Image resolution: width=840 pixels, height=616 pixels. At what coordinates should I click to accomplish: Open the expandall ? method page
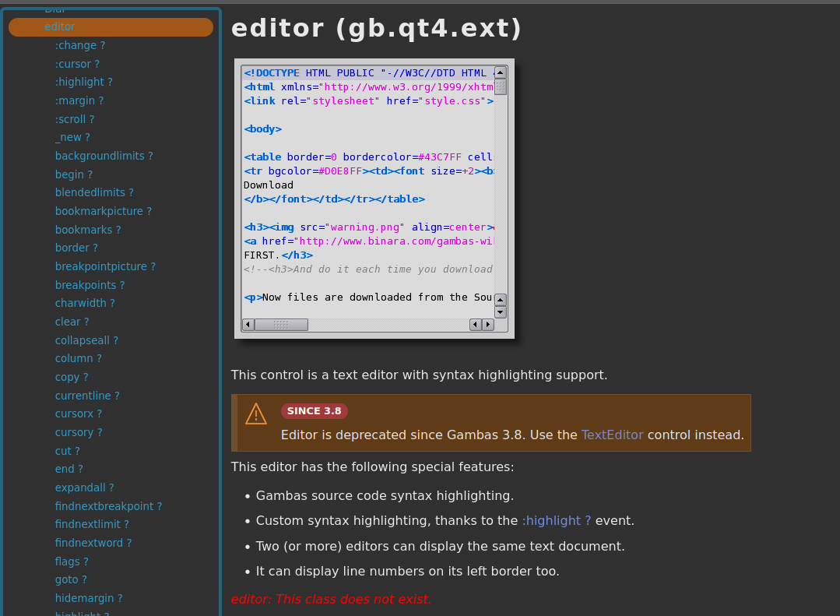click(84, 488)
